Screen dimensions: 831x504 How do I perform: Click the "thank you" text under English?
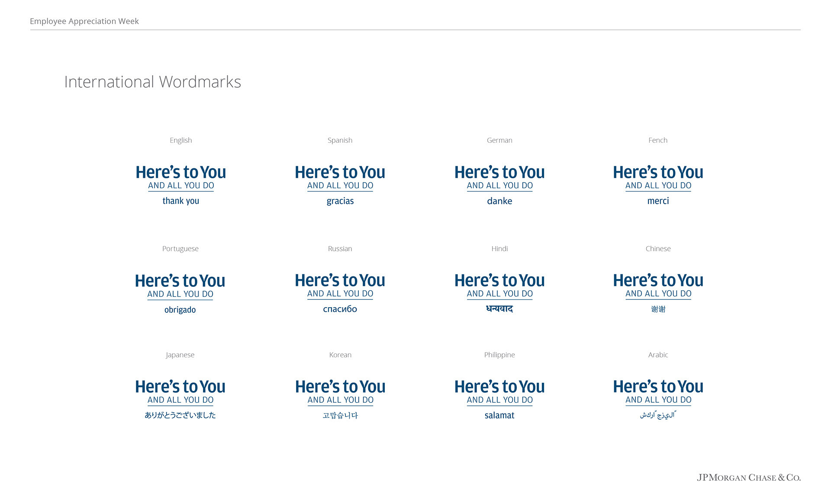(181, 201)
